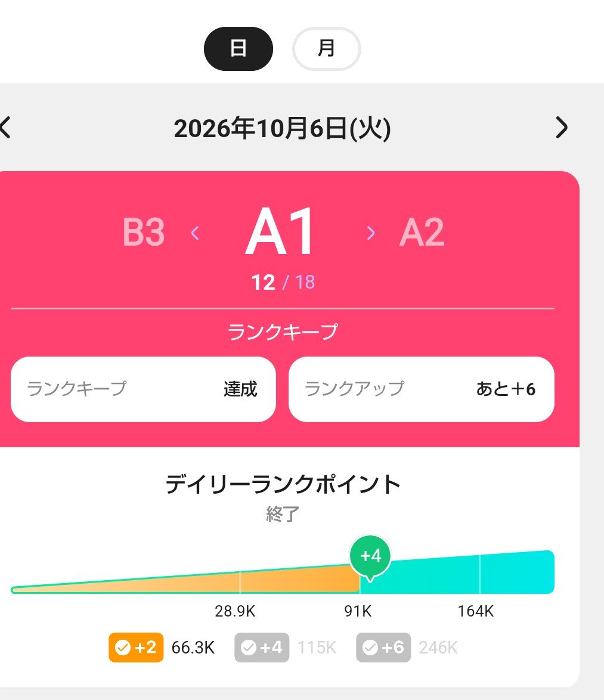This screenshot has width=604, height=700.
Task: Click the teal unfilled progress bar section
Action: 457,573
